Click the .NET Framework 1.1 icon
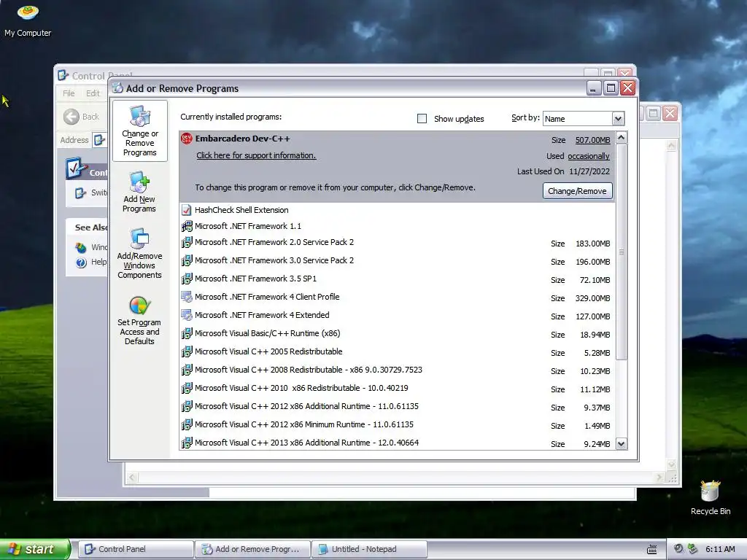 (186, 226)
